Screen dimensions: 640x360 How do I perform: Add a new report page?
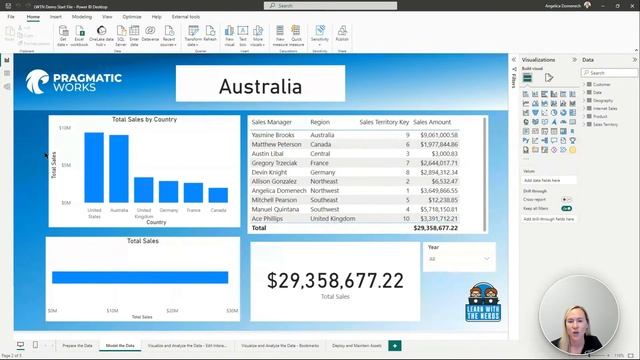tap(395, 346)
